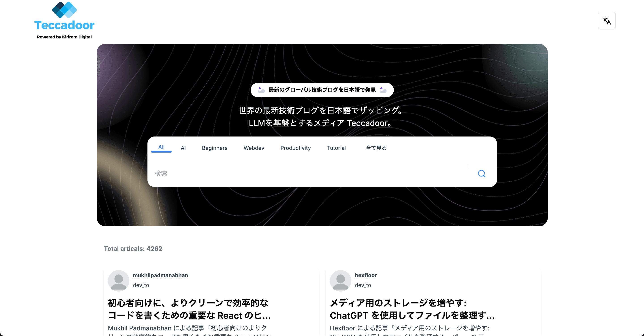Viewport: 644px width, 336px height.
Task: Select the All category tab
Action: (161, 148)
